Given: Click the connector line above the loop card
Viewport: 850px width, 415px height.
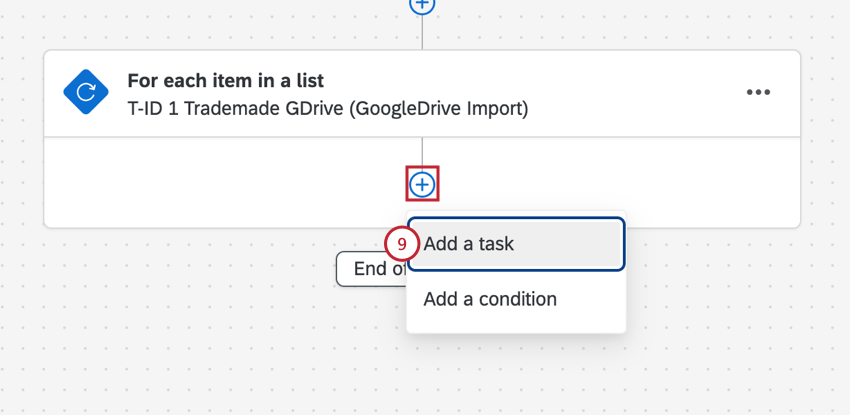Looking at the screenshot, I should [x=423, y=32].
